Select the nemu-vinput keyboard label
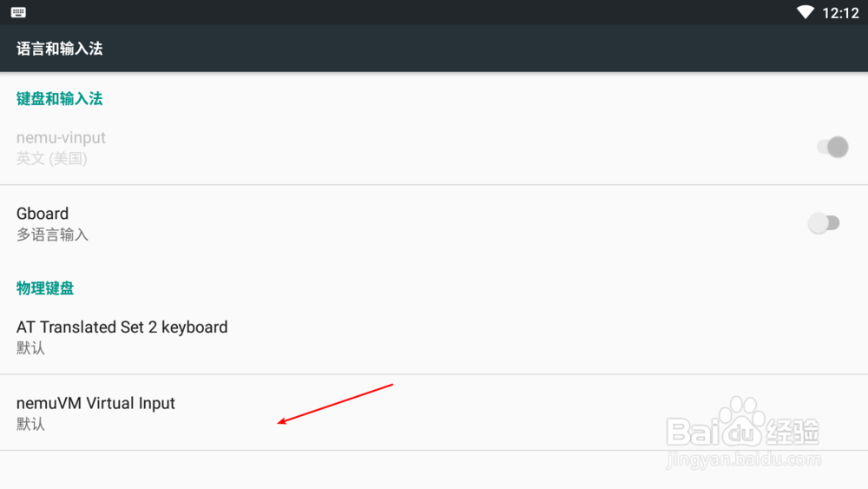 click(61, 137)
